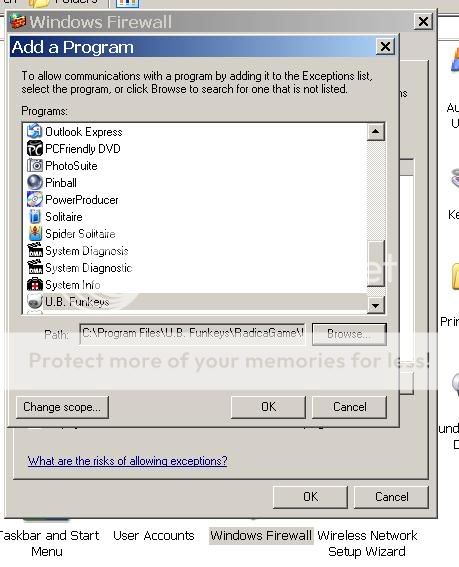This screenshot has height=567, width=459.
Task: Select the System Diagnostic entry
Action: [x=195, y=268]
